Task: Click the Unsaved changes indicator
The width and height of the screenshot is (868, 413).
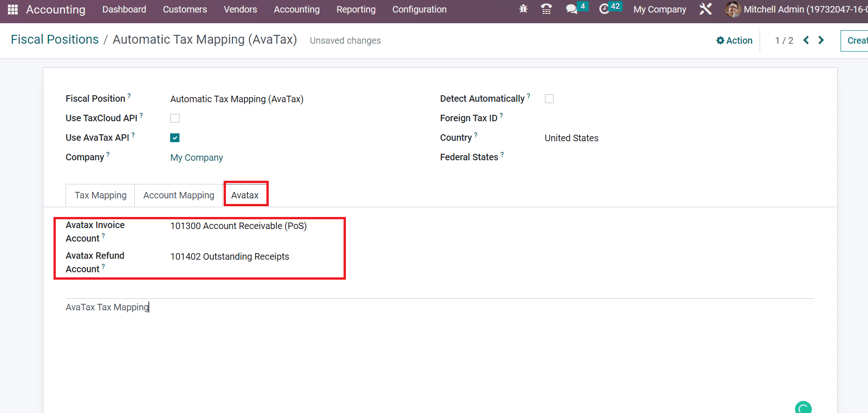Action: pyautogui.click(x=345, y=40)
